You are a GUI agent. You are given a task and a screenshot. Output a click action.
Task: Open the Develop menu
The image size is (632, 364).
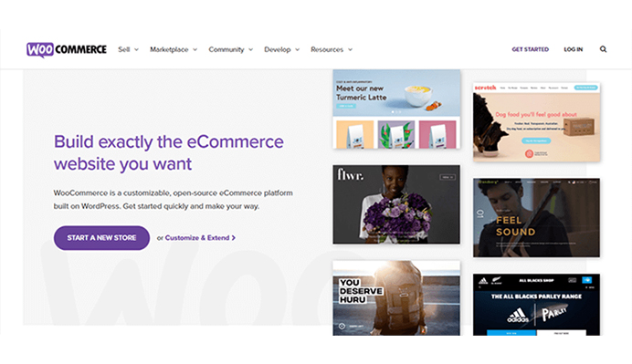(x=278, y=49)
